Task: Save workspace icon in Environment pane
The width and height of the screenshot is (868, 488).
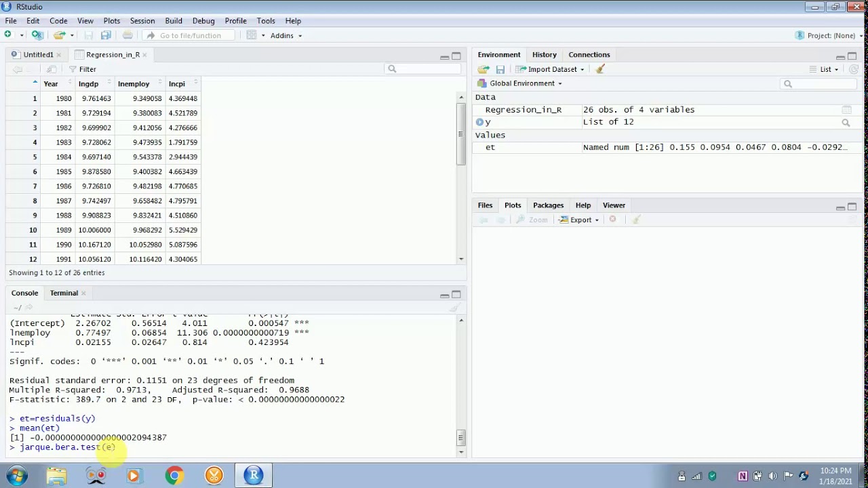Action: click(x=500, y=69)
